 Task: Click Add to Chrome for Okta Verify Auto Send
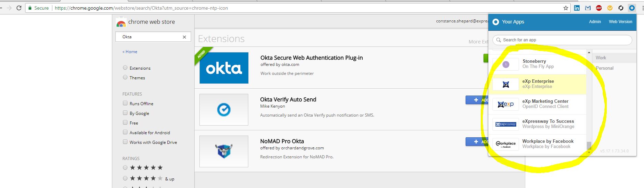[x=477, y=100]
